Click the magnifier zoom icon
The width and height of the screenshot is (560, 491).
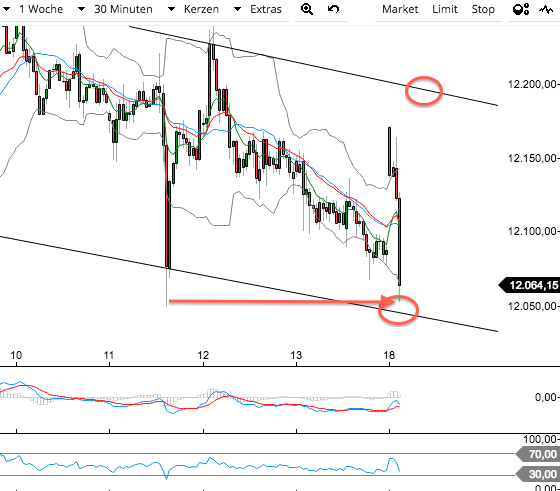coord(307,9)
